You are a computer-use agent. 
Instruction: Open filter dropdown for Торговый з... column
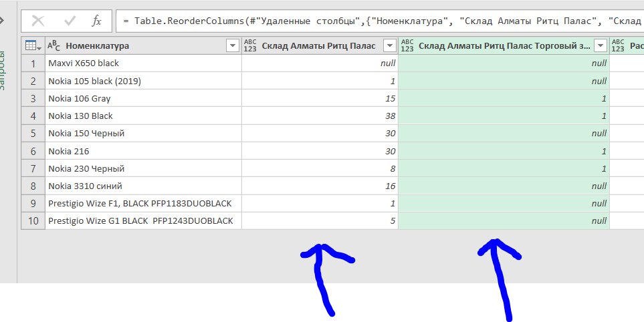click(x=601, y=46)
